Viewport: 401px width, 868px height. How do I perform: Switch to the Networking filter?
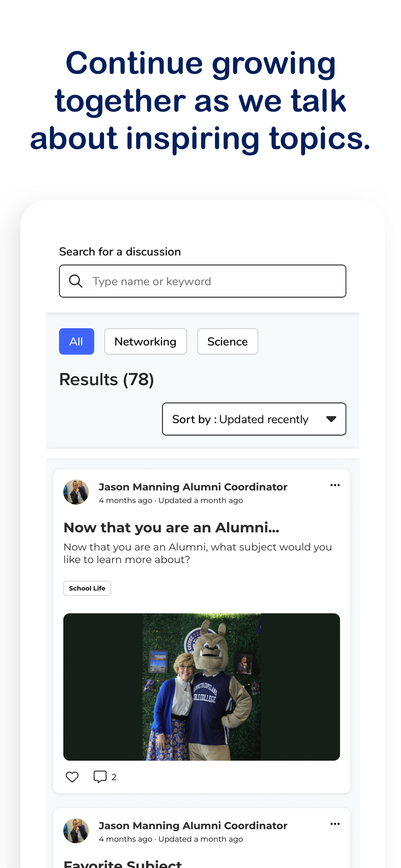[x=146, y=341]
